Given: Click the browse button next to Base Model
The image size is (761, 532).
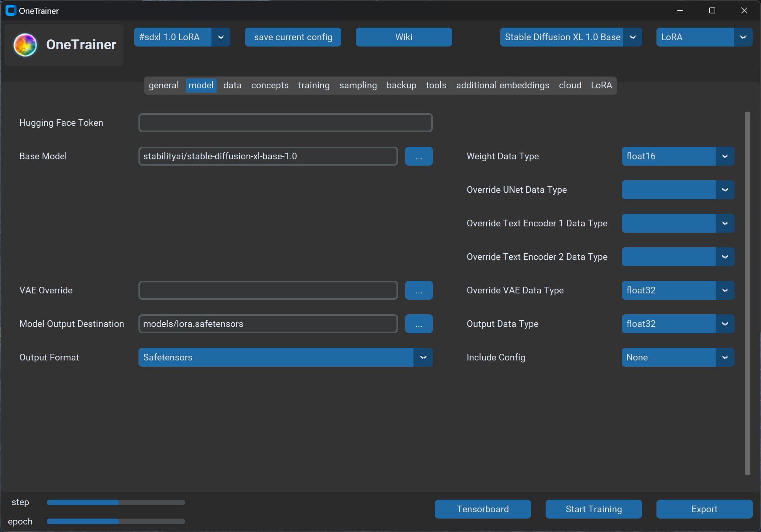Looking at the screenshot, I should pyautogui.click(x=419, y=156).
